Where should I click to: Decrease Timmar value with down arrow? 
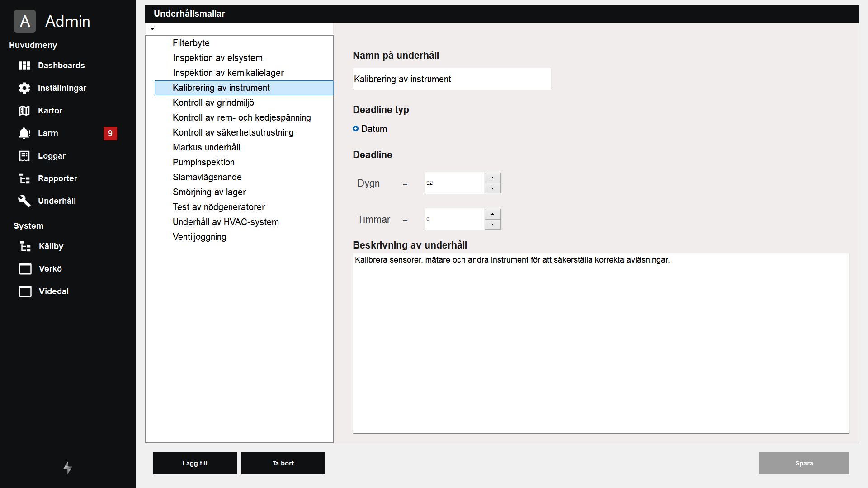pos(492,225)
